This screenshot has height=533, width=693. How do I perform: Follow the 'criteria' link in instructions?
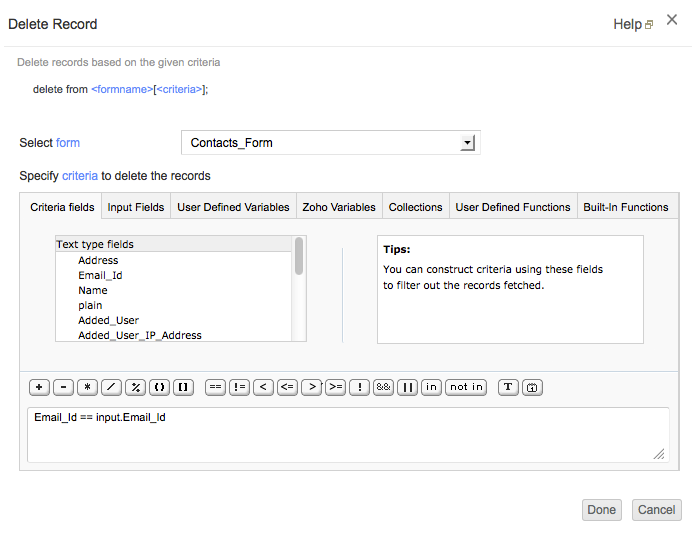click(x=80, y=176)
